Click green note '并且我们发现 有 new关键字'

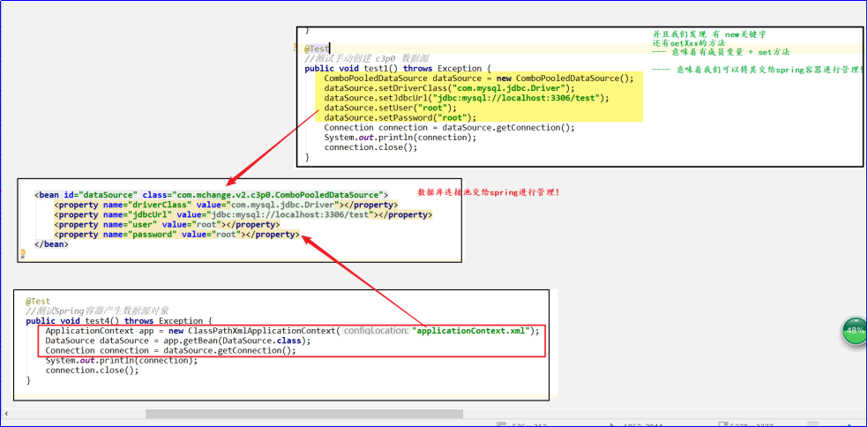[709, 34]
